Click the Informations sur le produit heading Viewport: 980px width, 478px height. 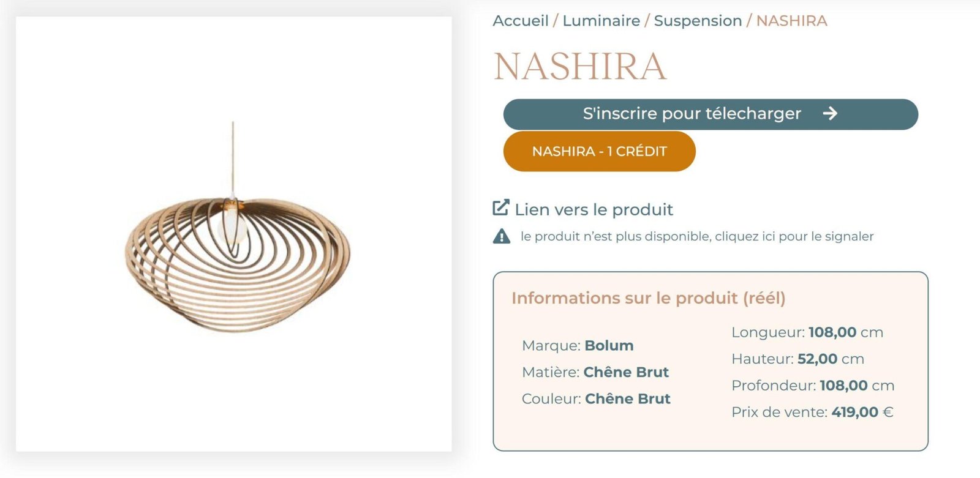coord(649,298)
